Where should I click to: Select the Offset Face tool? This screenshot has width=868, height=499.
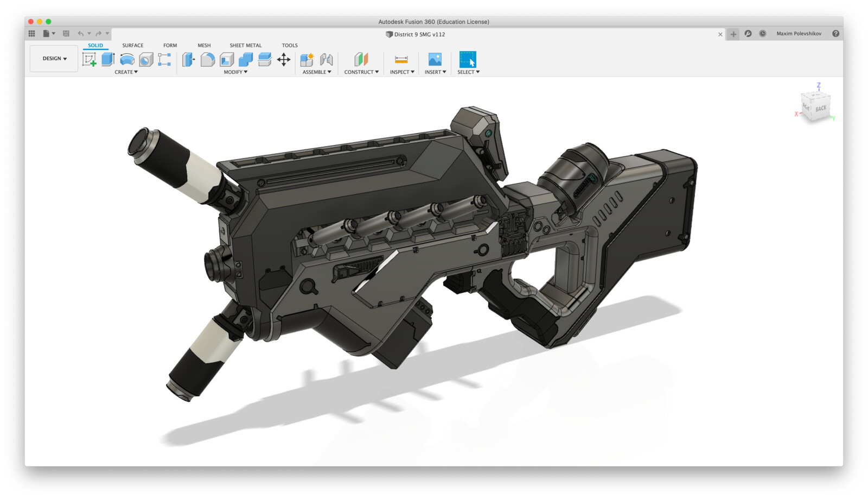point(265,59)
